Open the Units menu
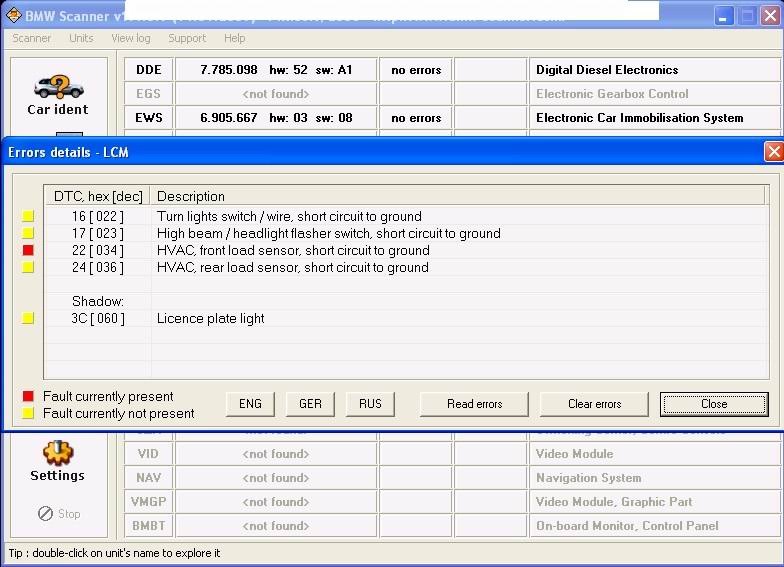The height and width of the screenshot is (567, 784). pyautogui.click(x=81, y=38)
